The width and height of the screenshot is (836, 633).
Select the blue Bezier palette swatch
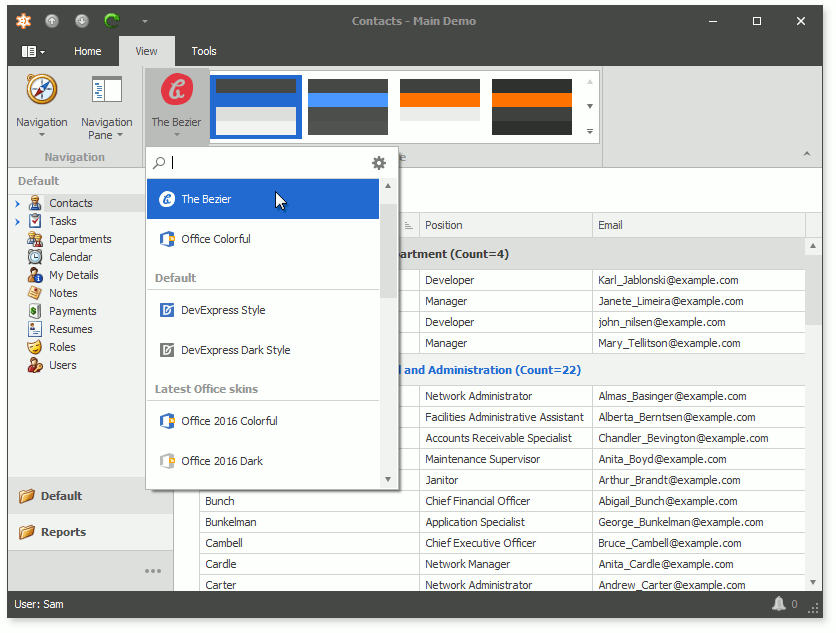click(x=256, y=107)
